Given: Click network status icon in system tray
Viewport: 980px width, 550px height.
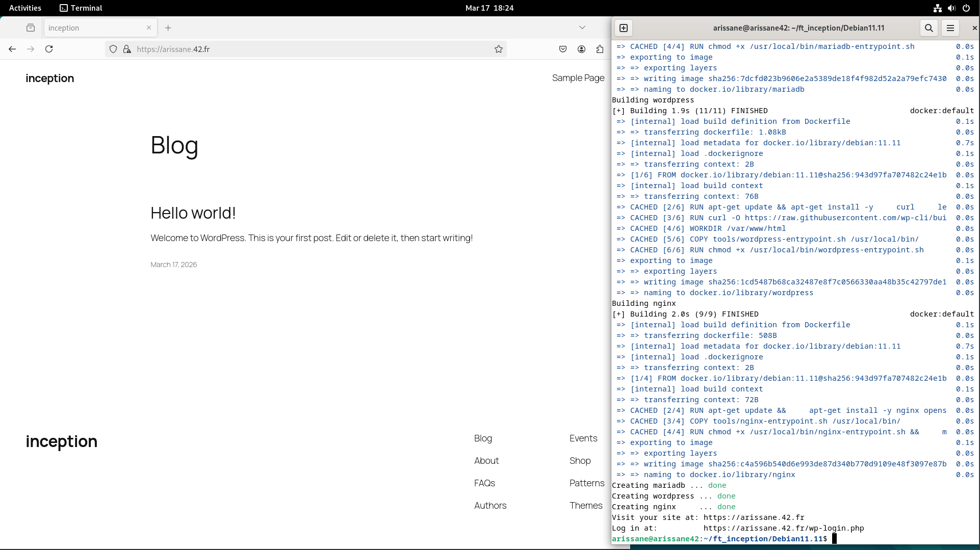Looking at the screenshot, I should [937, 8].
